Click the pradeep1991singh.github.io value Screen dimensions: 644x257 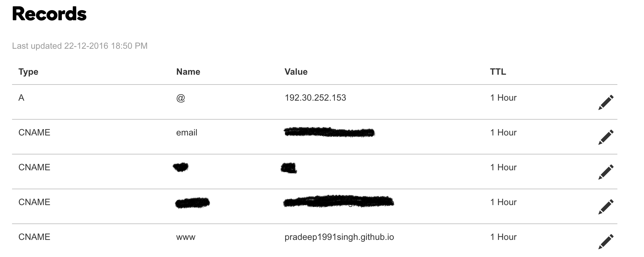(339, 237)
